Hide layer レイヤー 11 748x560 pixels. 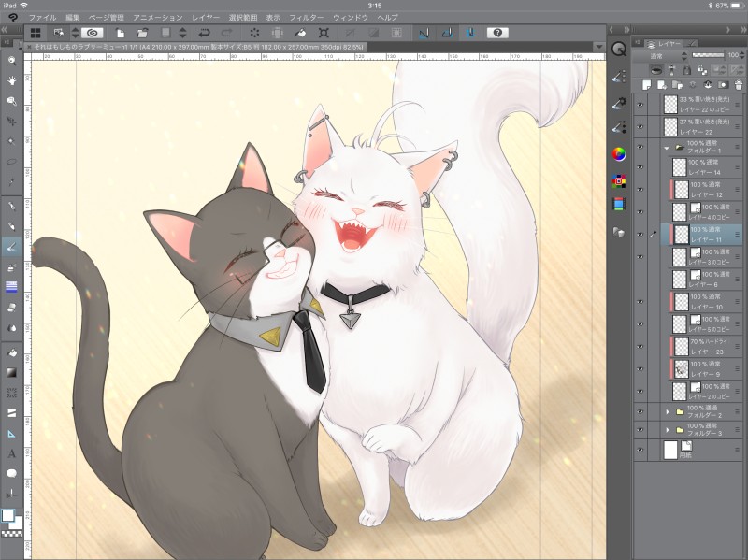tap(640, 235)
